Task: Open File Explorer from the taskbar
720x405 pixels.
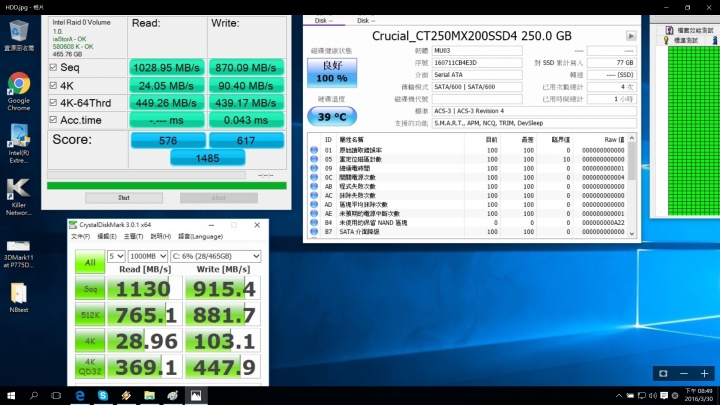Action: pos(149,395)
